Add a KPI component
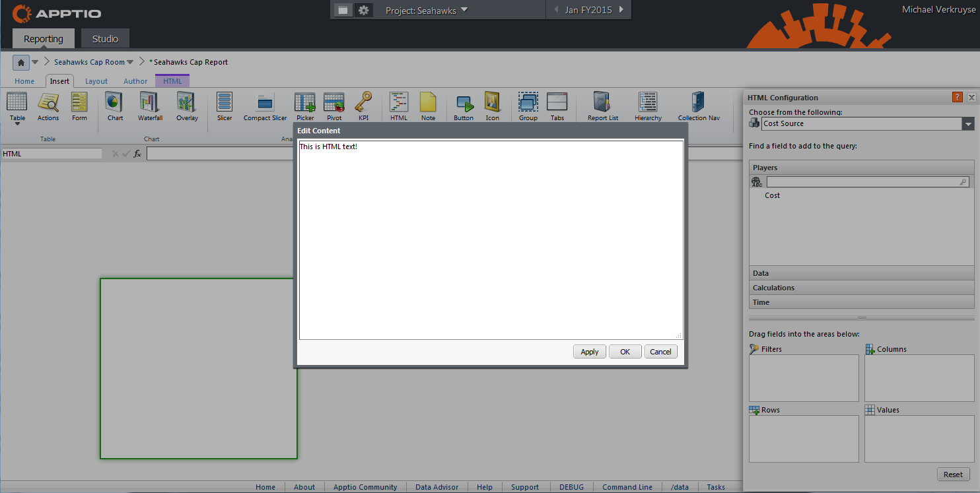This screenshot has width=980, height=493. 363,107
